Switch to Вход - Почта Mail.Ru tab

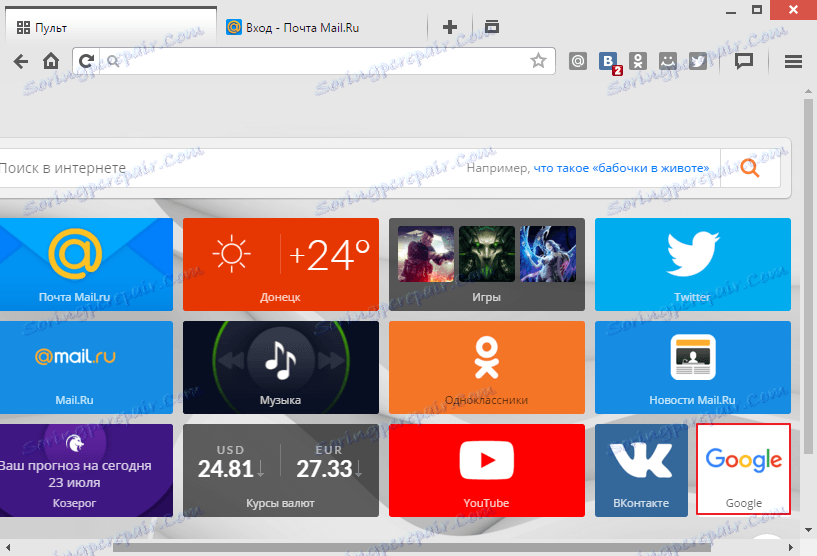(322, 27)
